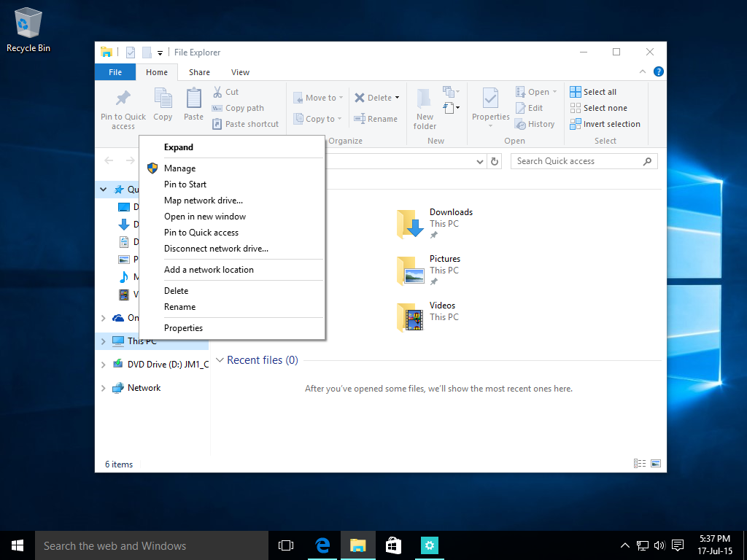This screenshot has width=747, height=560.
Task: Switch to the View tab
Action: (x=240, y=72)
